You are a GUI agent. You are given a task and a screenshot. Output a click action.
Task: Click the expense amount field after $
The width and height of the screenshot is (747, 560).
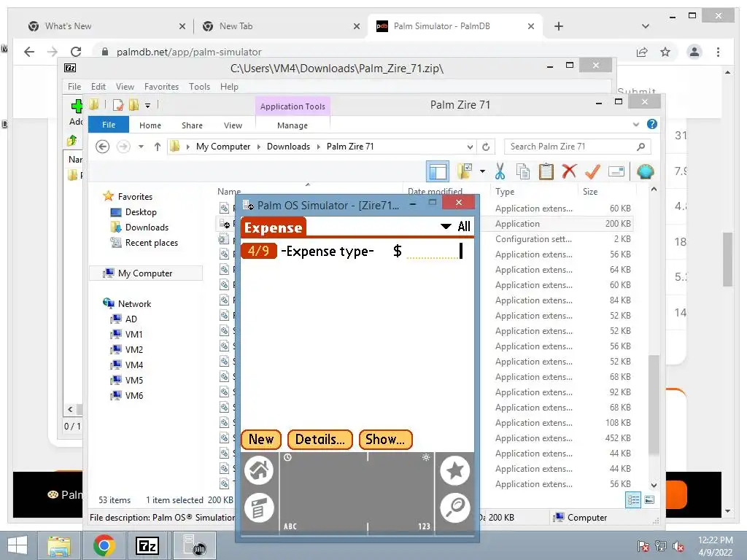pos(433,251)
